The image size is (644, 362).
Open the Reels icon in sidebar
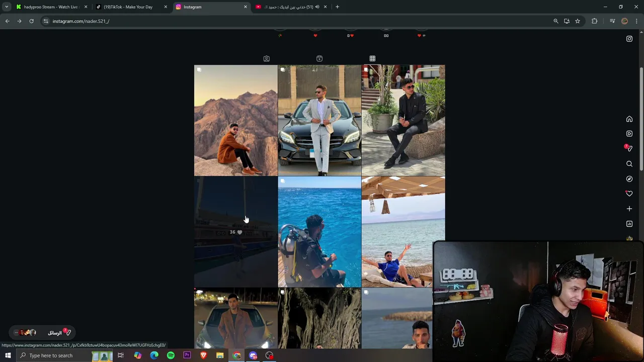629,134
